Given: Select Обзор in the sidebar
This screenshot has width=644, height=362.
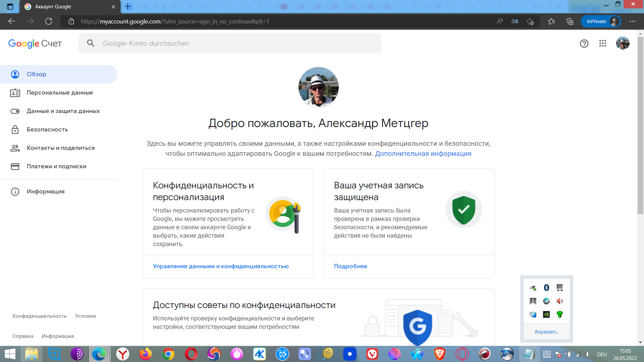Looking at the screenshot, I should [59, 74].
